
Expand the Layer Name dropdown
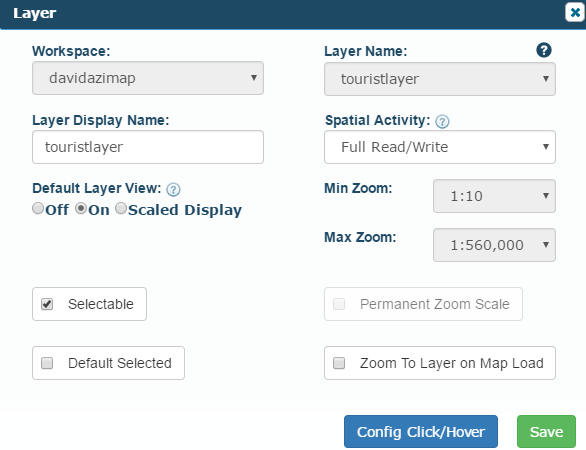[x=440, y=79]
